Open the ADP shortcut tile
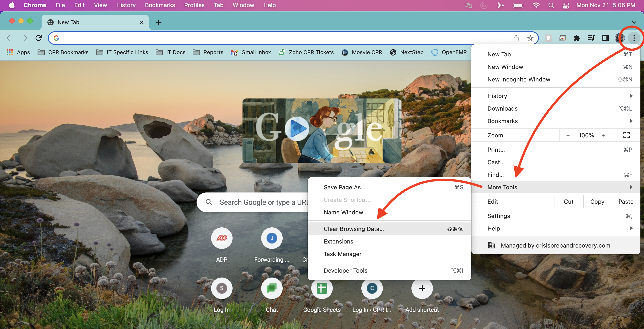Image resolution: width=644 pixels, height=329 pixels. [222, 238]
